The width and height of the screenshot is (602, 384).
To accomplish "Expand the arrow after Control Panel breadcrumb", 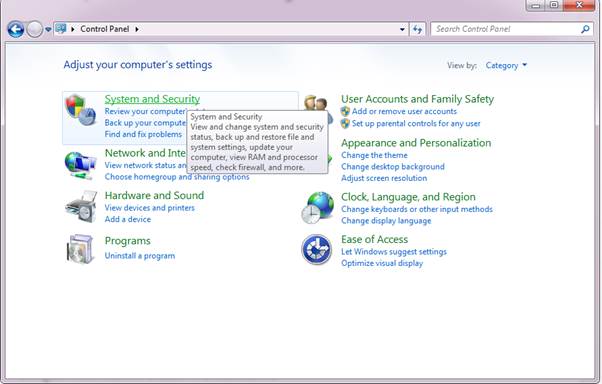I will (137, 29).
